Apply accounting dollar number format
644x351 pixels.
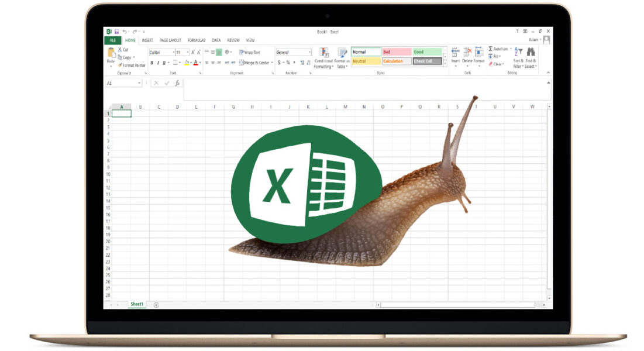point(279,63)
